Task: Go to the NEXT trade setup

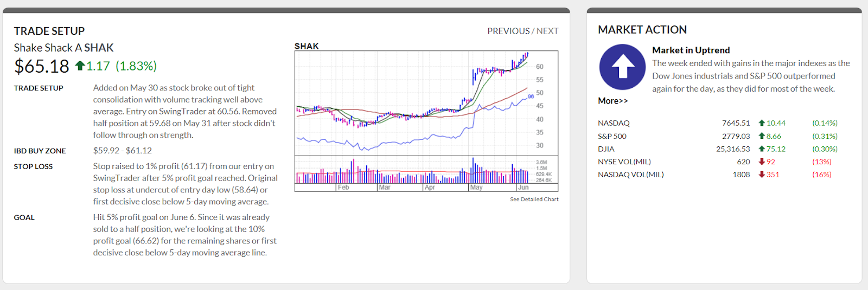Action: [547, 31]
